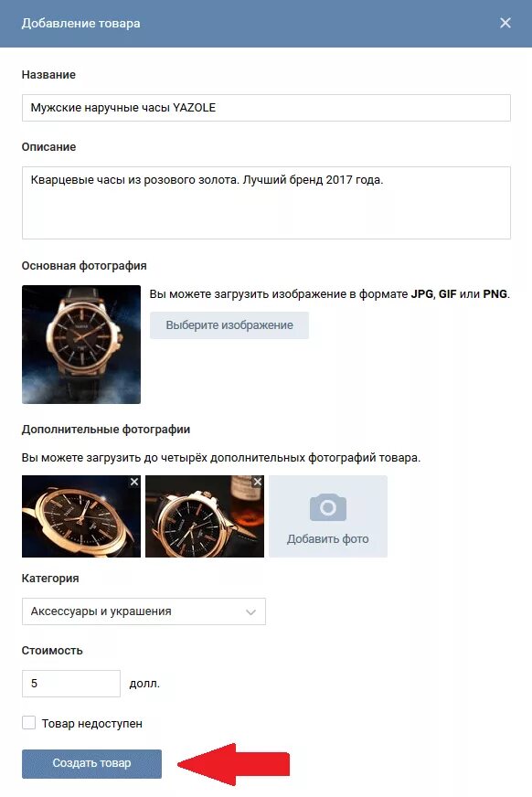Tick the Товар недоступен checkbox

tap(29, 723)
